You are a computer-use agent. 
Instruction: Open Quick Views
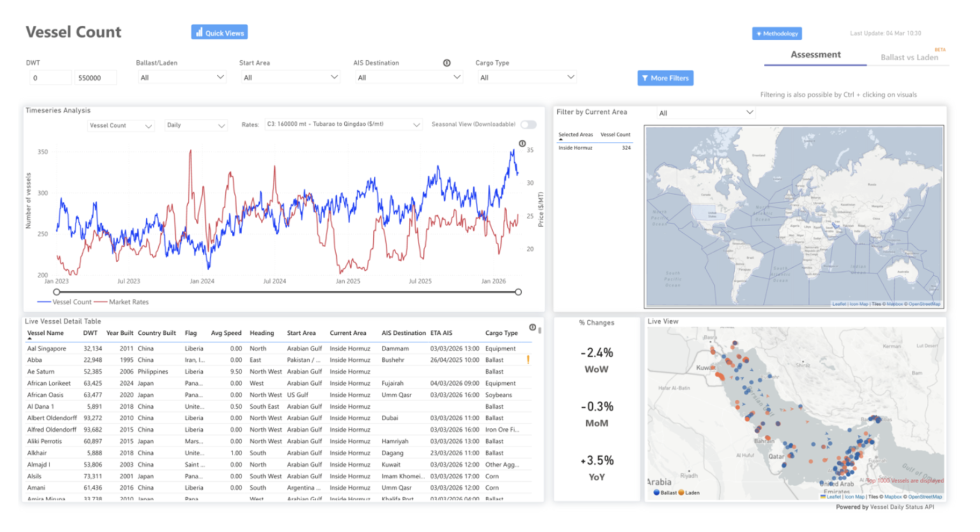(219, 32)
